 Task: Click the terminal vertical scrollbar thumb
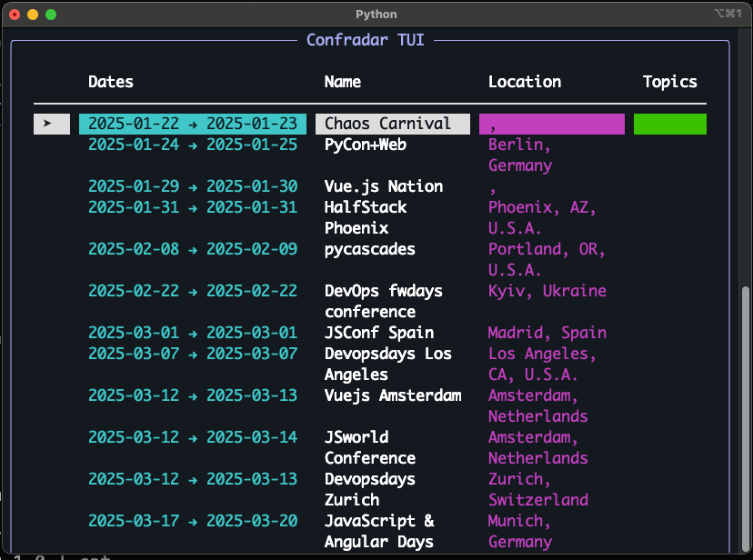point(746,419)
